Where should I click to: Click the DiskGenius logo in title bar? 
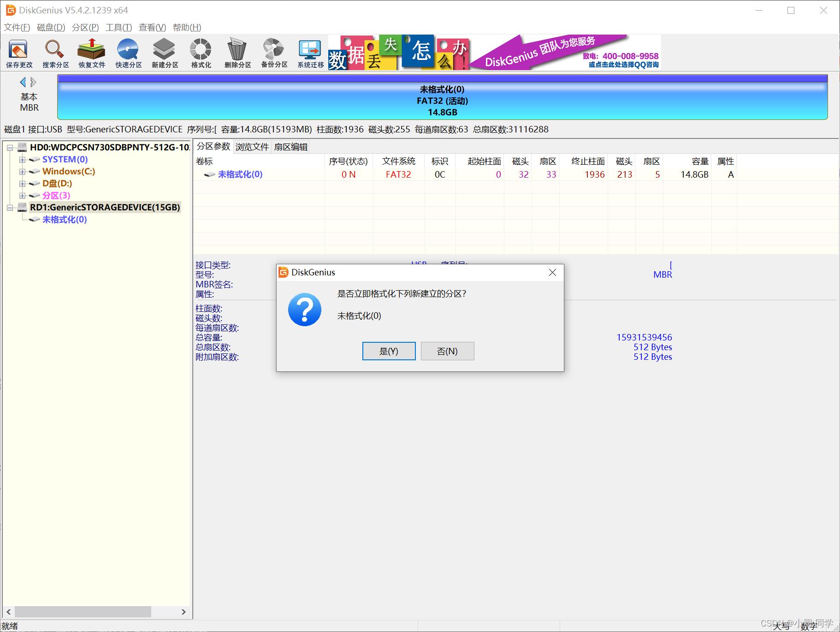coord(11,10)
